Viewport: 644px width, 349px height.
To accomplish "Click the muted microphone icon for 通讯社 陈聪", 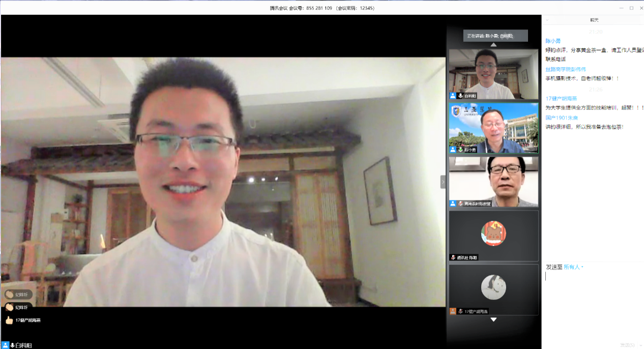I will [x=453, y=257].
